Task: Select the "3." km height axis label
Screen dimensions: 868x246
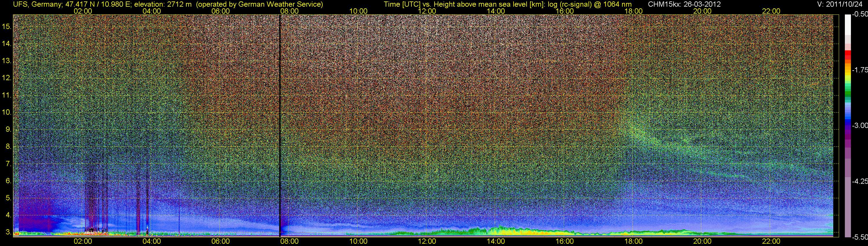Action: [x=9, y=232]
